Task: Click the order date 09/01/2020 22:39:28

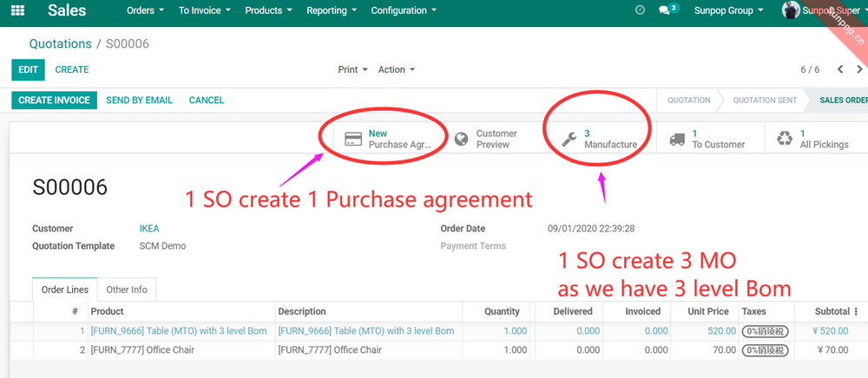Action: pyautogui.click(x=591, y=228)
